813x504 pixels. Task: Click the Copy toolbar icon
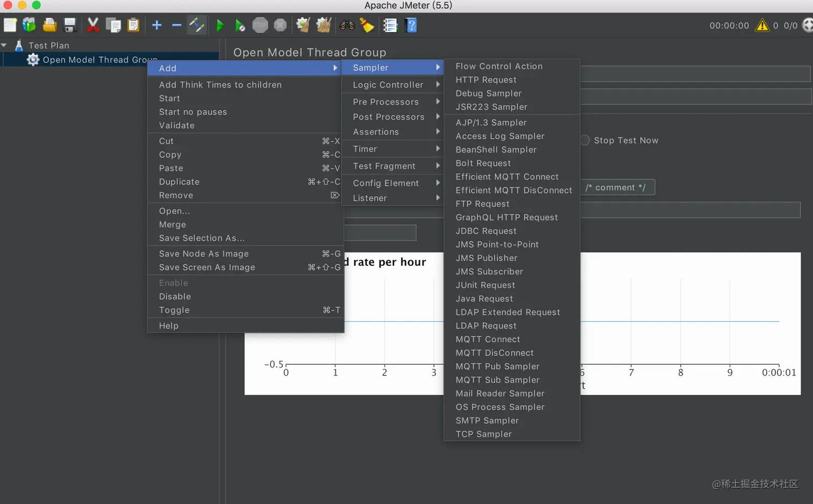click(x=113, y=25)
